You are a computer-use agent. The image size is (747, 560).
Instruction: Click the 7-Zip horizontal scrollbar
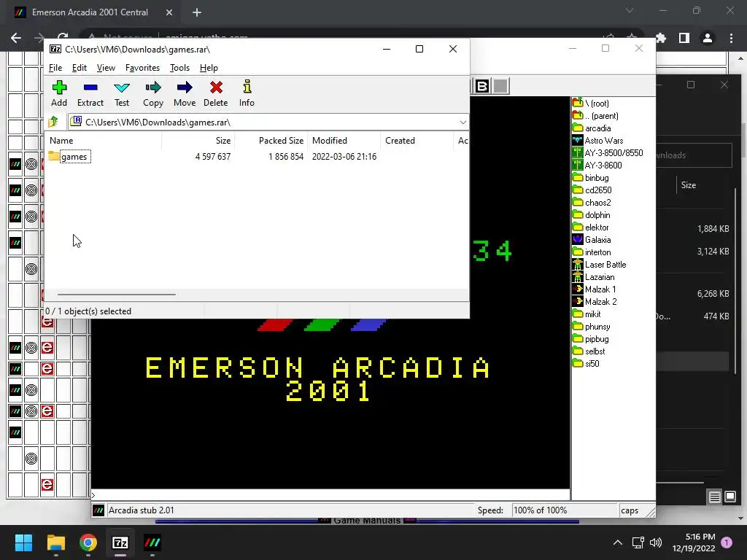point(117,295)
